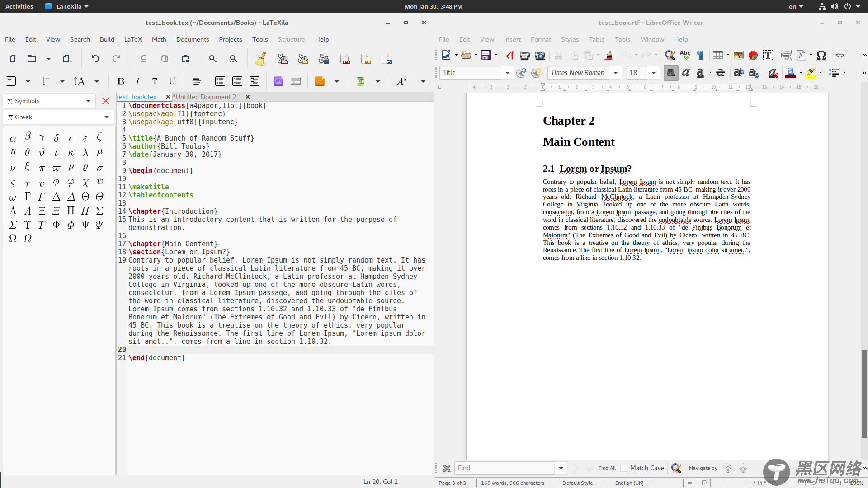
Task: Insert a chart in Writer
Action: 753,55
